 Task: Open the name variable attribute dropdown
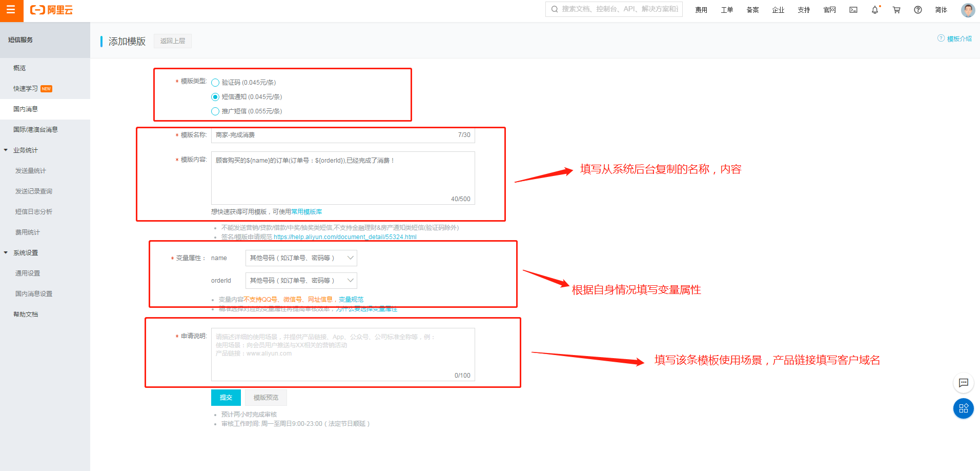tap(301, 258)
